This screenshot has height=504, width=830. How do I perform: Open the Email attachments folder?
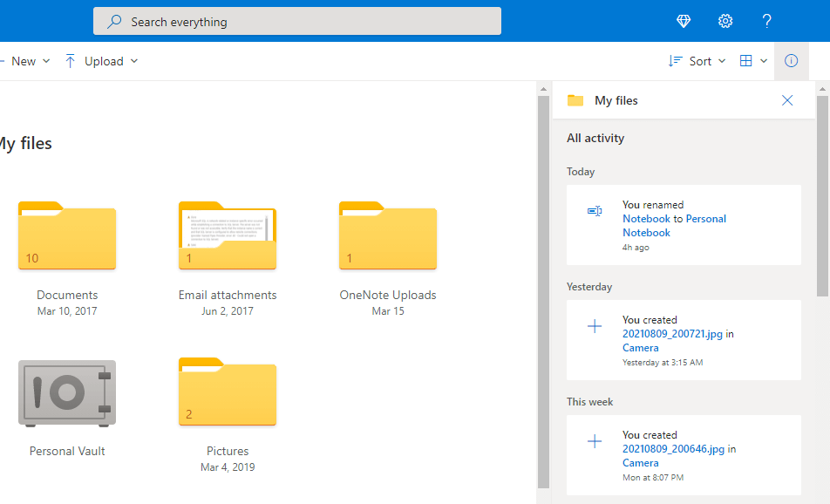click(228, 235)
